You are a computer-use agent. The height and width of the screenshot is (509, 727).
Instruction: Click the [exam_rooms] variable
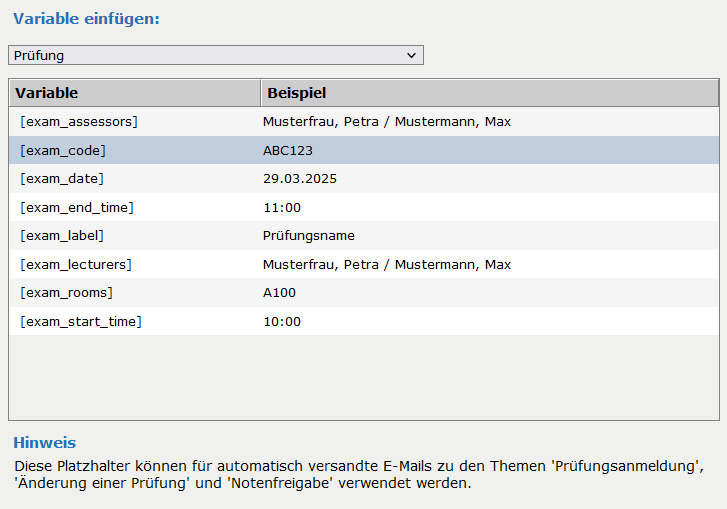[x=66, y=293]
